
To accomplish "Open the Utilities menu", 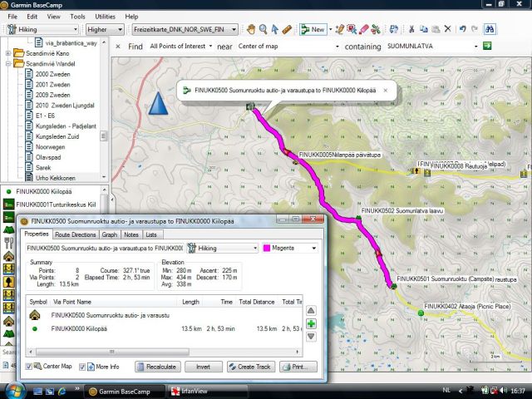I will (x=106, y=16).
